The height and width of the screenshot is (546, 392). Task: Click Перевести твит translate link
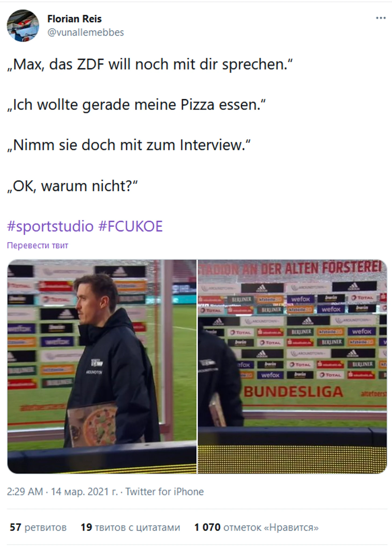point(38,245)
